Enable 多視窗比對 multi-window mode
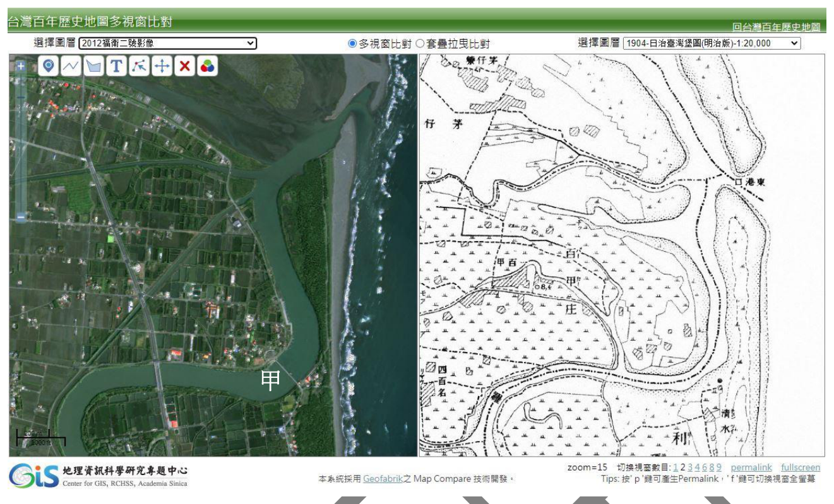The image size is (834, 504). coord(352,44)
